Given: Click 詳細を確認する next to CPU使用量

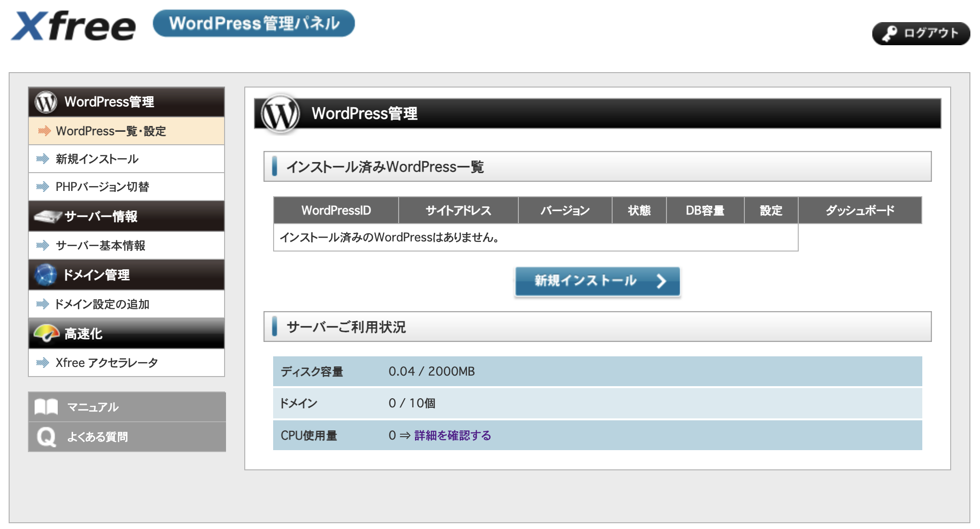Looking at the screenshot, I should 452,435.
